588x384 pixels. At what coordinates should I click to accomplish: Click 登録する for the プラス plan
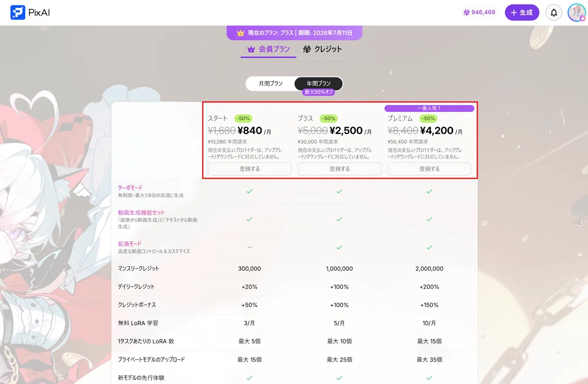[x=339, y=169]
